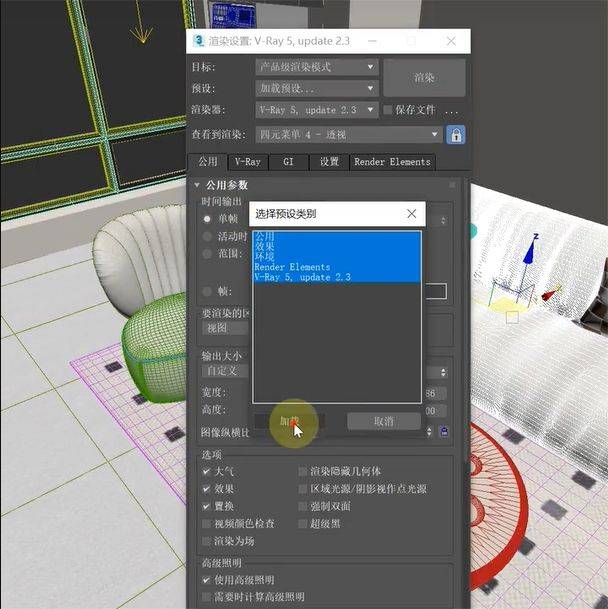This screenshot has height=609, width=608.
Task: Switch to the V-Ray tab
Action: pyautogui.click(x=247, y=162)
